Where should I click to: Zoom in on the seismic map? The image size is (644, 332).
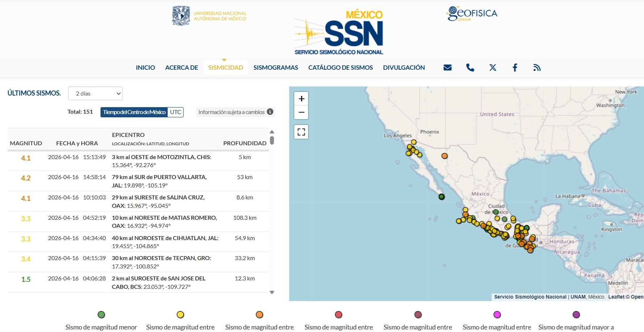point(301,98)
